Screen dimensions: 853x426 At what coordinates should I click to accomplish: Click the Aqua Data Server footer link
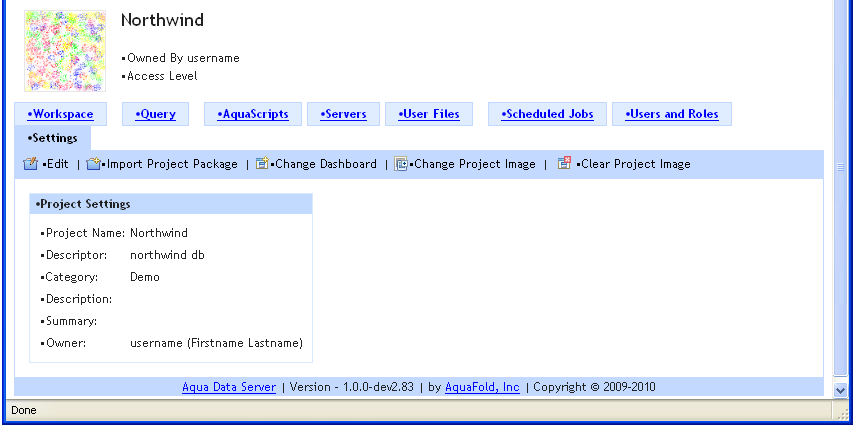(229, 387)
